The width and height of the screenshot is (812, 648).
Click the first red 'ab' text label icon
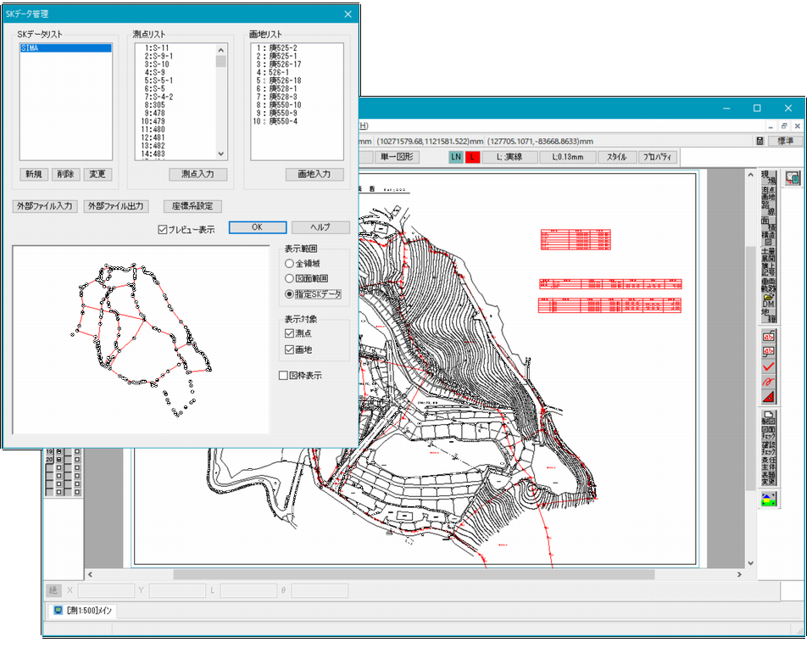tap(769, 336)
